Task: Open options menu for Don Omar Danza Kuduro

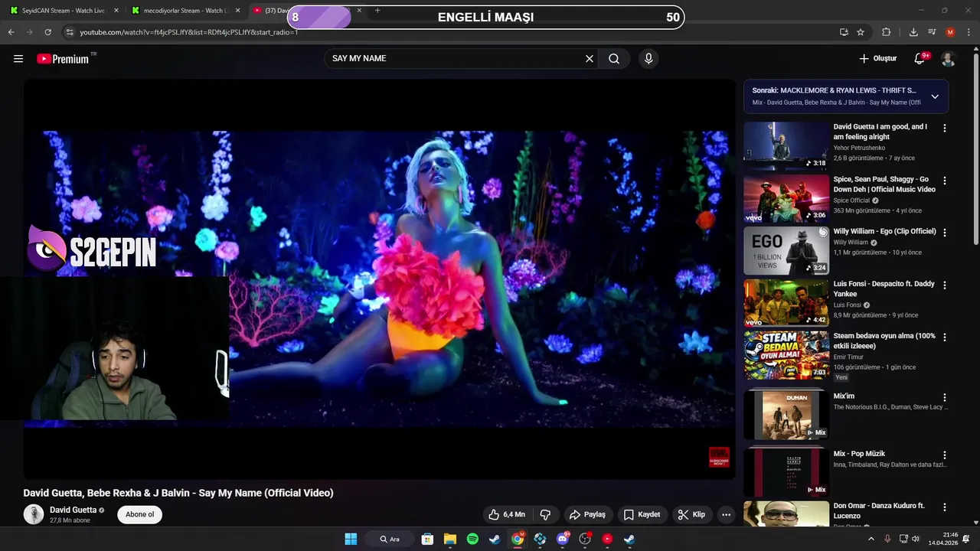Action: click(x=944, y=507)
